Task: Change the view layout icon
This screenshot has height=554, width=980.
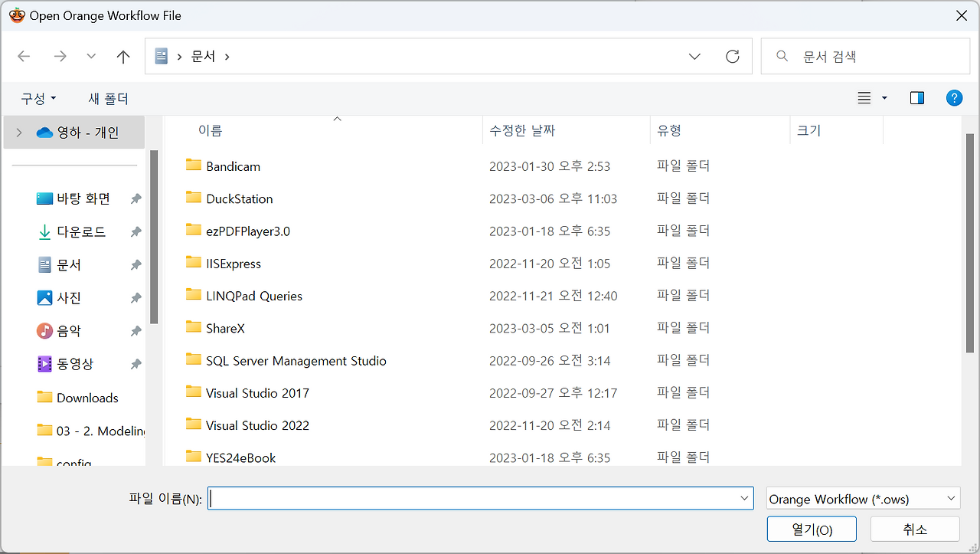Action: (x=864, y=97)
